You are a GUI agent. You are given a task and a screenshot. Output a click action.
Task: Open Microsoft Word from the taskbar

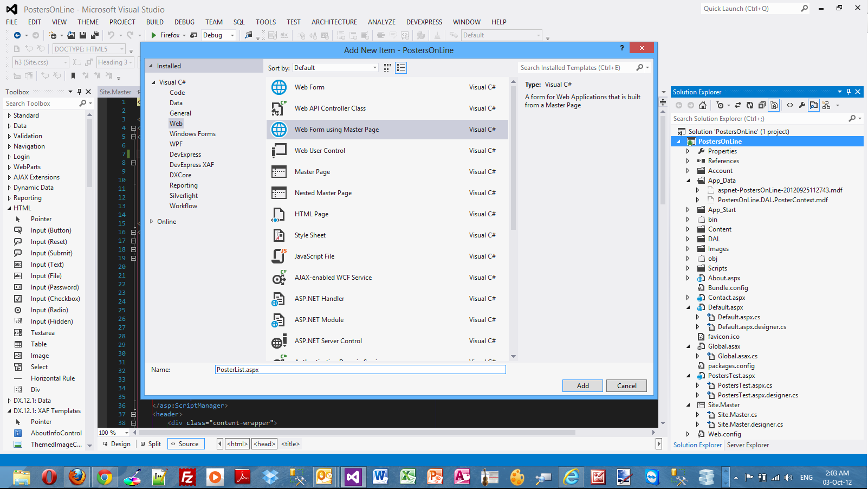point(380,477)
